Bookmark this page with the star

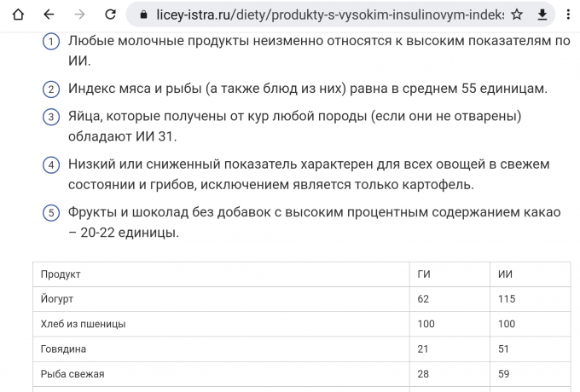pos(517,15)
